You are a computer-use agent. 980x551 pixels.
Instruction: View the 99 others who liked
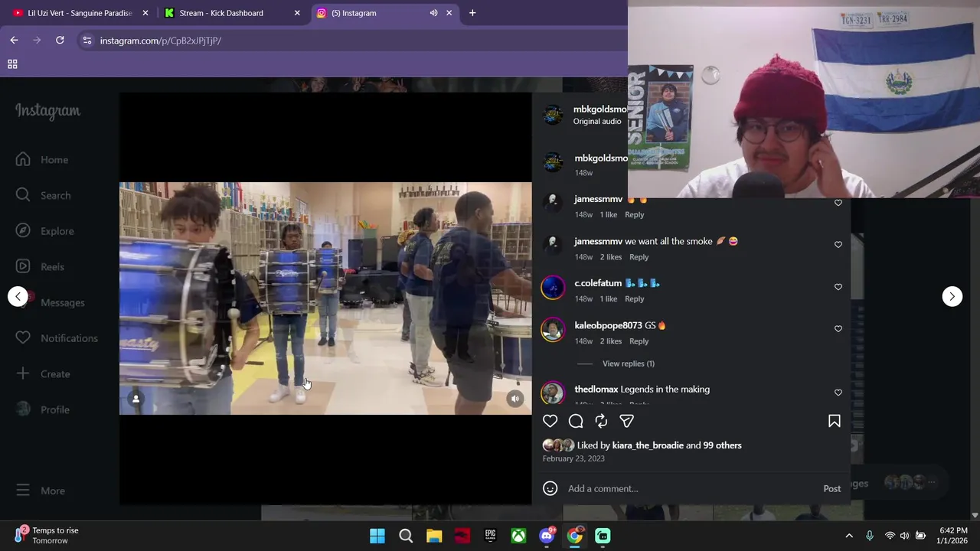tap(722, 445)
